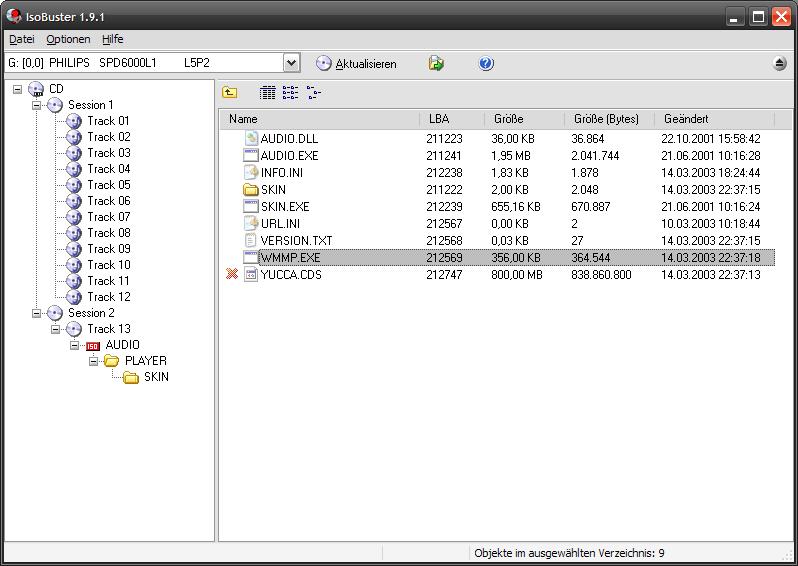Open the Datei menu
Viewport: 798px width, 566px height.
(x=22, y=39)
